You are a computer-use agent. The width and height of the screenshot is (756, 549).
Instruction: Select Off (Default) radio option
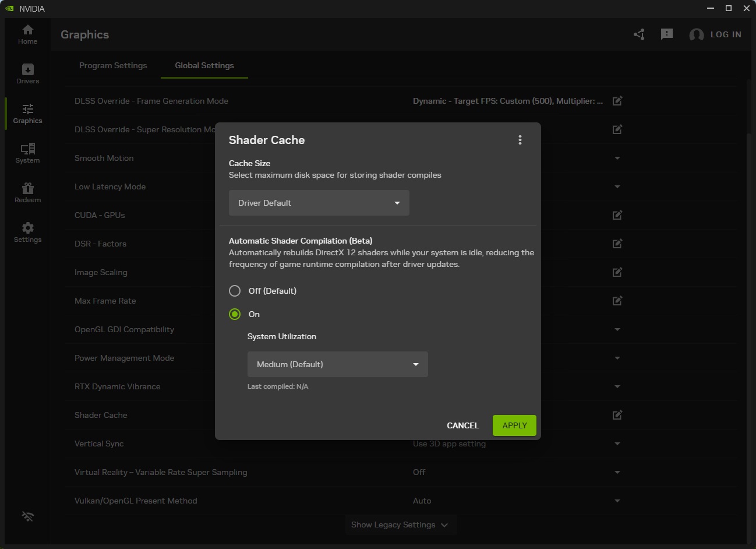point(235,291)
